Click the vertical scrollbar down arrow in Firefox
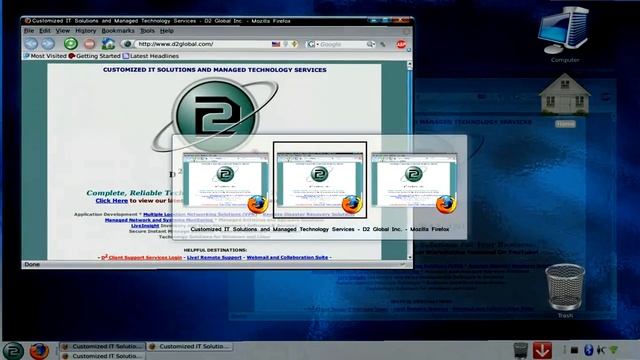Screen dimensions: 640x360 [x=410, y=257]
